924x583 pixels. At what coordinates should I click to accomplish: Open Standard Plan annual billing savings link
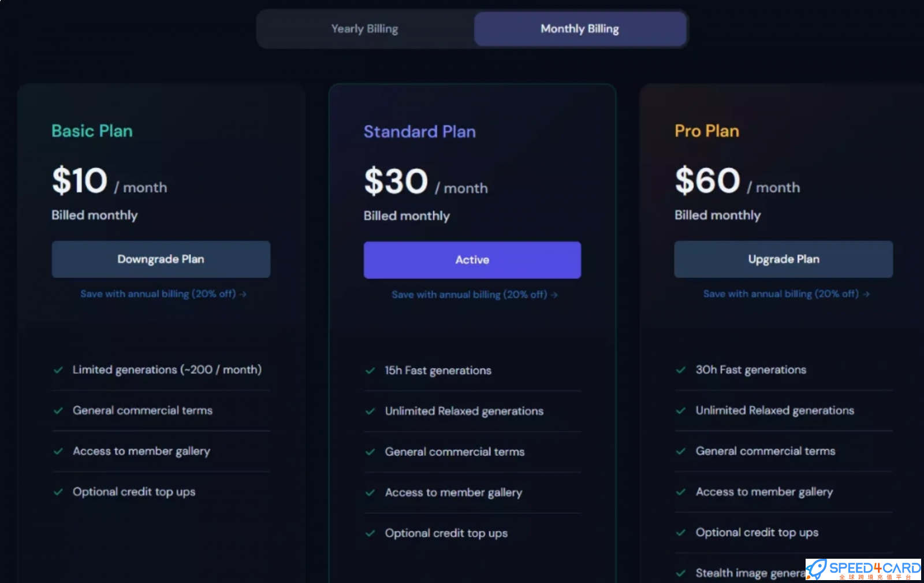[474, 295]
